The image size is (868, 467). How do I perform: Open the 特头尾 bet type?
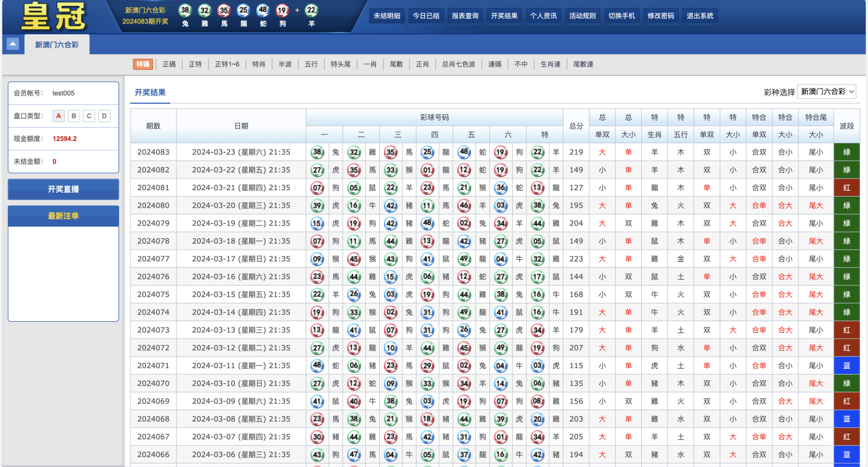pos(341,64)
